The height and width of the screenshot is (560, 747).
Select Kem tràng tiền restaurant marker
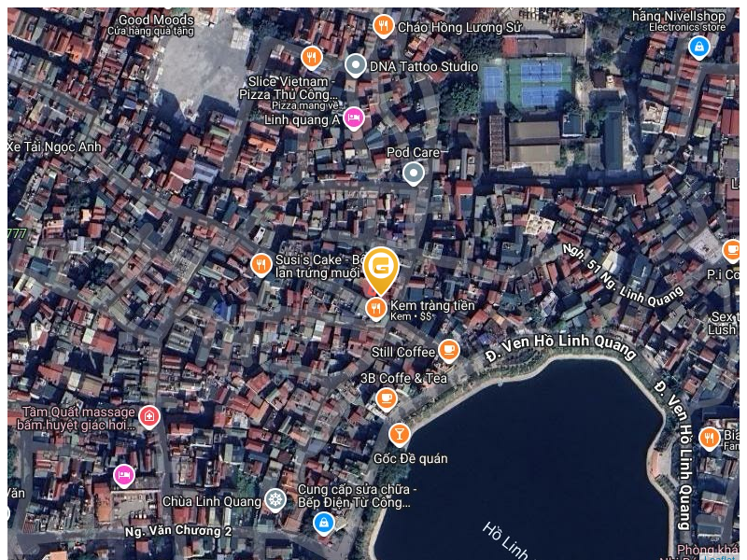point(376,309)
